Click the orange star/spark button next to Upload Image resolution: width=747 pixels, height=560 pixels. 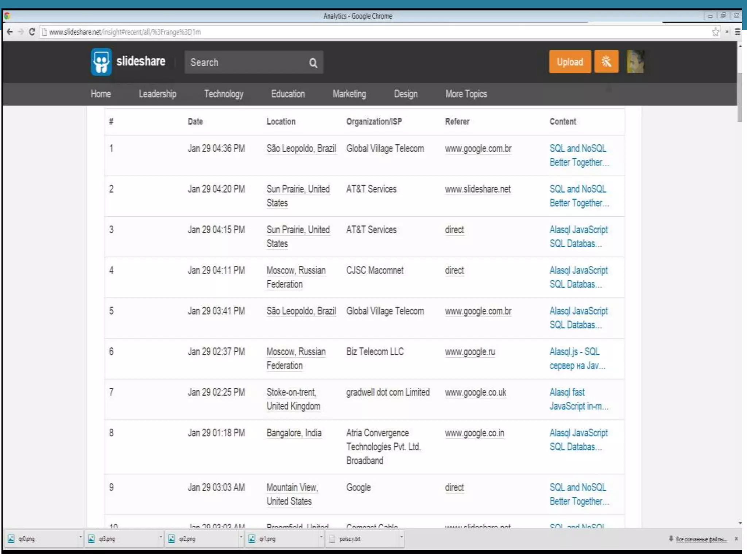click(606, 62)
